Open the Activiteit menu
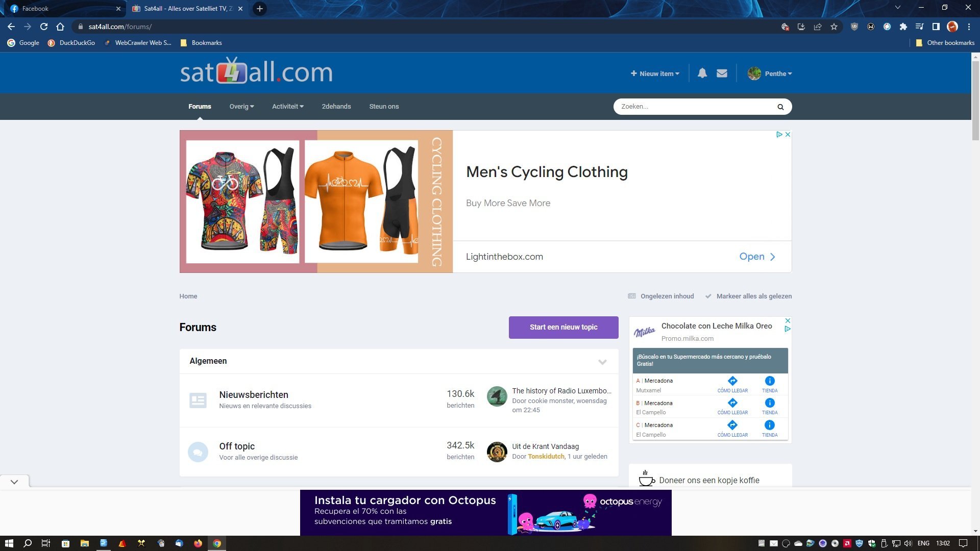Viewport: 980px width, 551px height. coord(288,107)
